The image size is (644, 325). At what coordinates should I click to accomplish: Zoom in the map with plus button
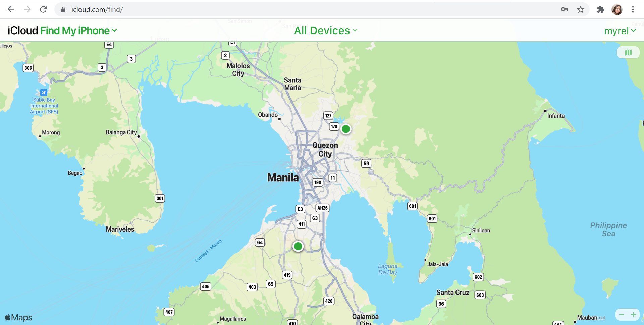pyautogui.click(x=633, y=315)
